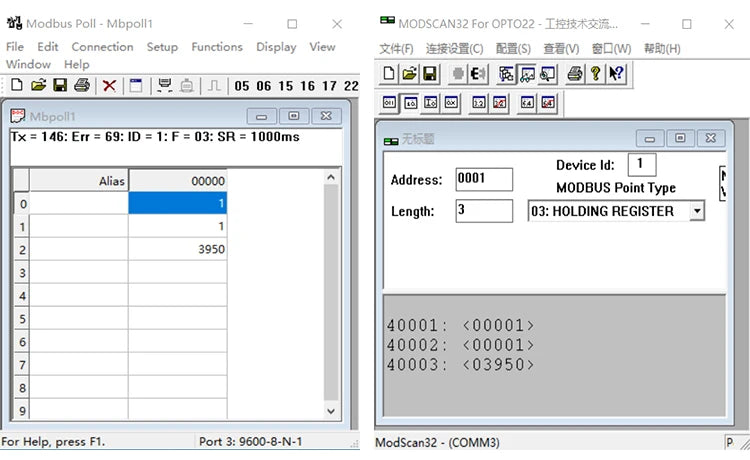Select integer display format icon
Screen dimensions: 750x460
click(431, 102)
